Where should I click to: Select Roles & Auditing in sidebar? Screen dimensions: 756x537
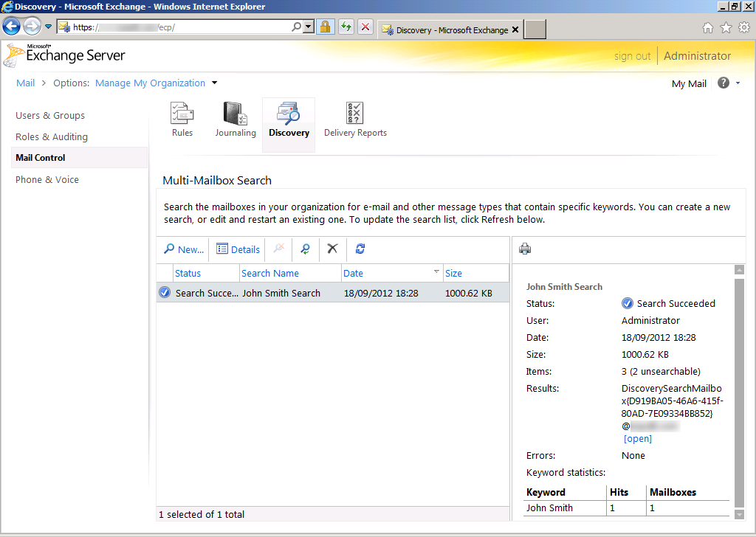pyautogui.click(x=52, y=136)
